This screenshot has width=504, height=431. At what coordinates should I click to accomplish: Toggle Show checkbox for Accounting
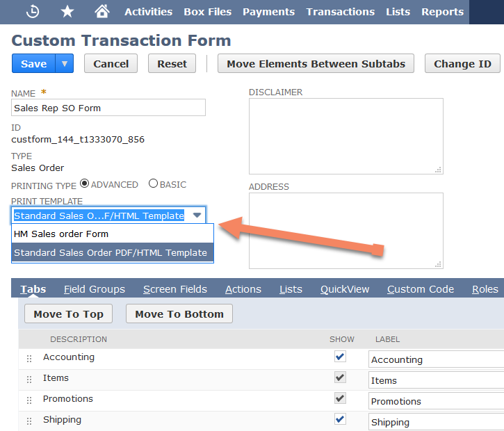point(340,357)
